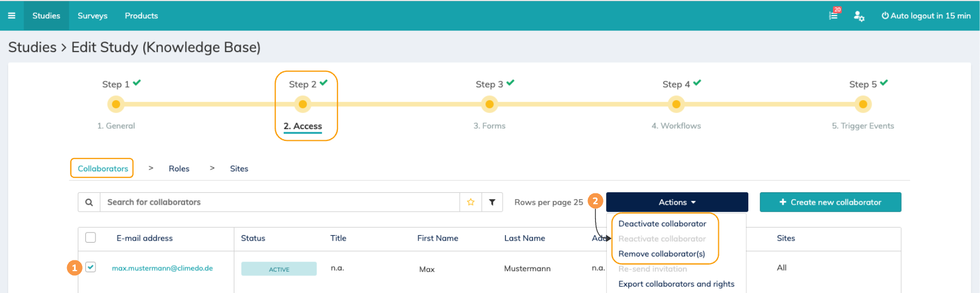Click the star favorites filter icon
980x293 pixels.
pyautogui.click(x=470, y=202)
